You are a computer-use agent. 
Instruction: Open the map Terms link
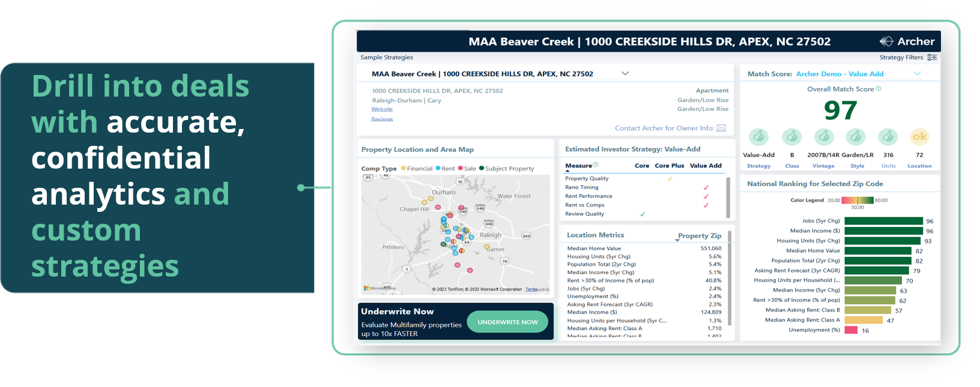[531, 289]
